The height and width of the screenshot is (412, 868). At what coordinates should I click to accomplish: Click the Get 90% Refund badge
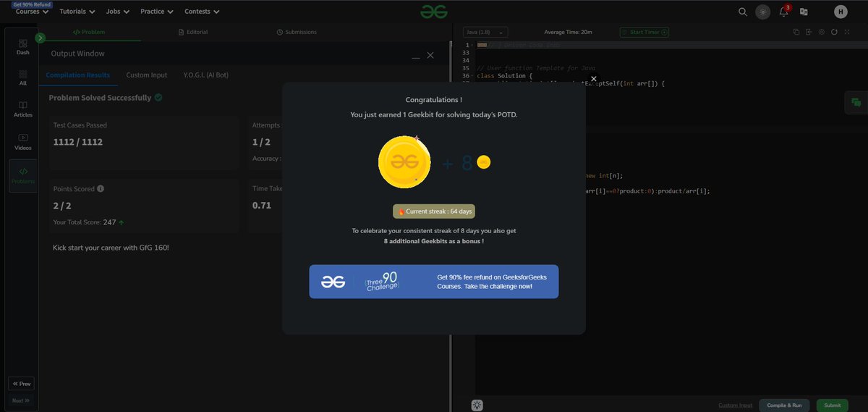click(32, 4)
